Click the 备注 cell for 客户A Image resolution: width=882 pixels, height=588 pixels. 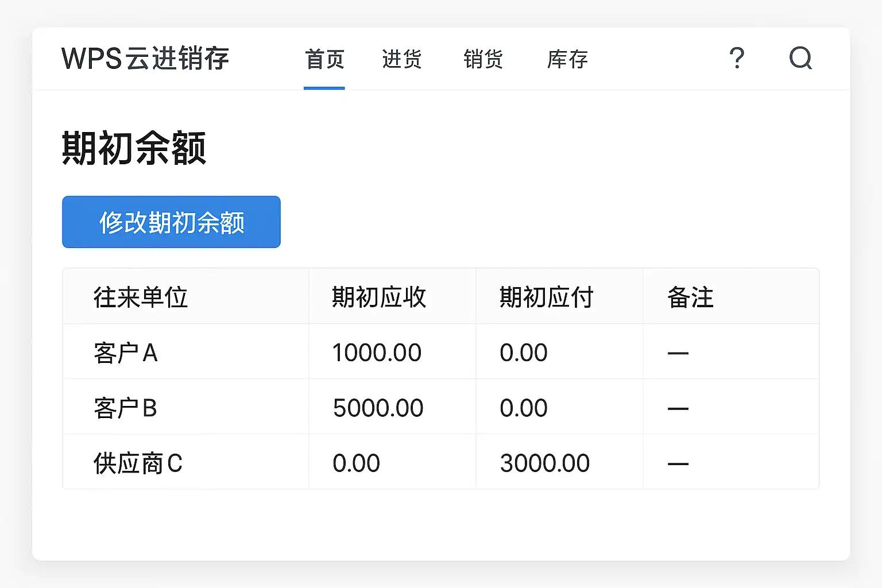pos(678,353)
